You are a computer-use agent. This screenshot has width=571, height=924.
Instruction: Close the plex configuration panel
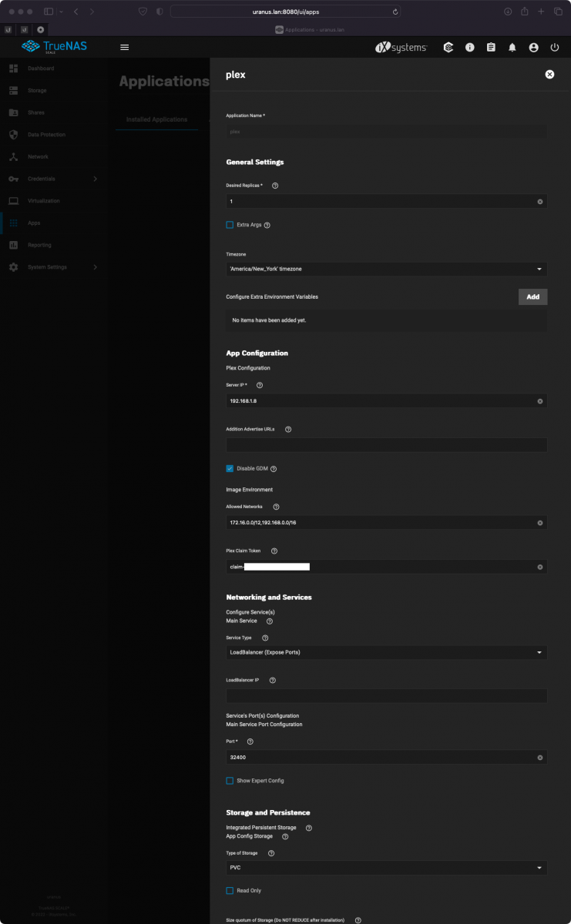[x=549, y=75]
